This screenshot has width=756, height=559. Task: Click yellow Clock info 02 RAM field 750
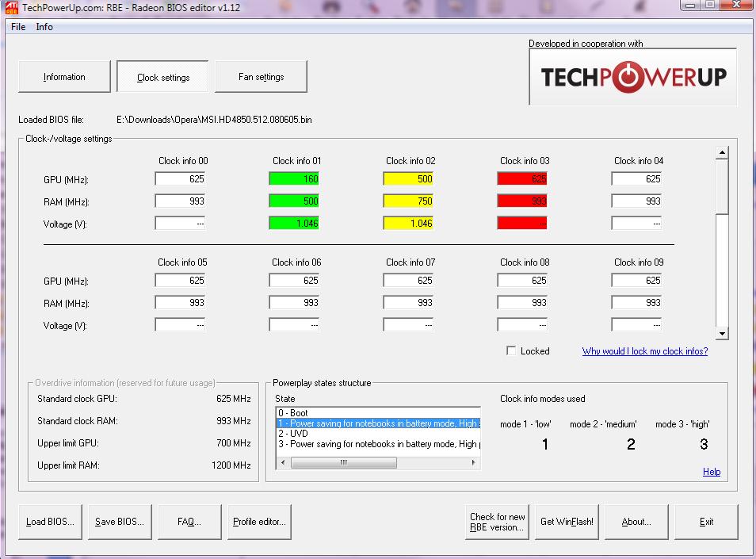408,201
